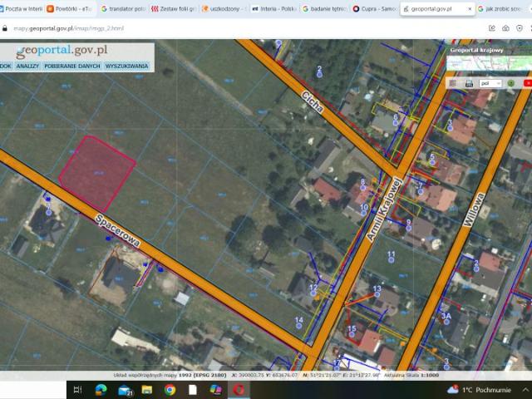Viewport: 532px width, 399px height.
Task: Click address point 10 on map
Action: tap(364, 210)
